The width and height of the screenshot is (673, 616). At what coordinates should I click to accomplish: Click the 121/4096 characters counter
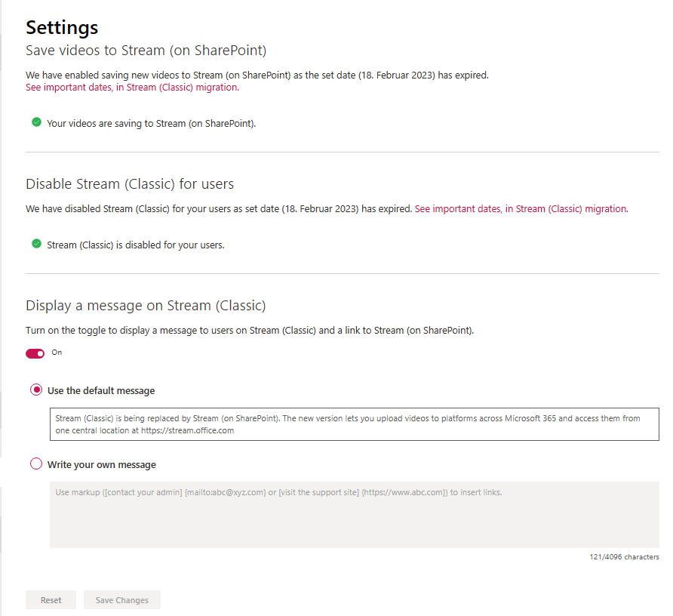(624, 557)
